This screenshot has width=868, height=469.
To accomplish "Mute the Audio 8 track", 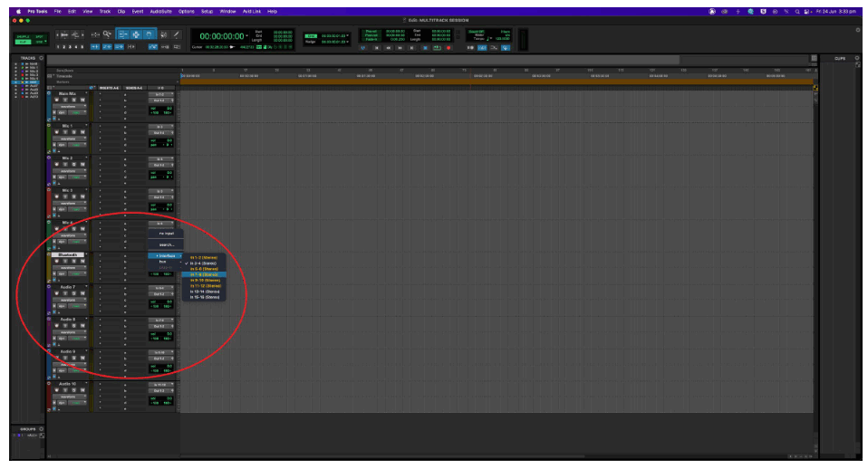I will (x=82, y=326).
